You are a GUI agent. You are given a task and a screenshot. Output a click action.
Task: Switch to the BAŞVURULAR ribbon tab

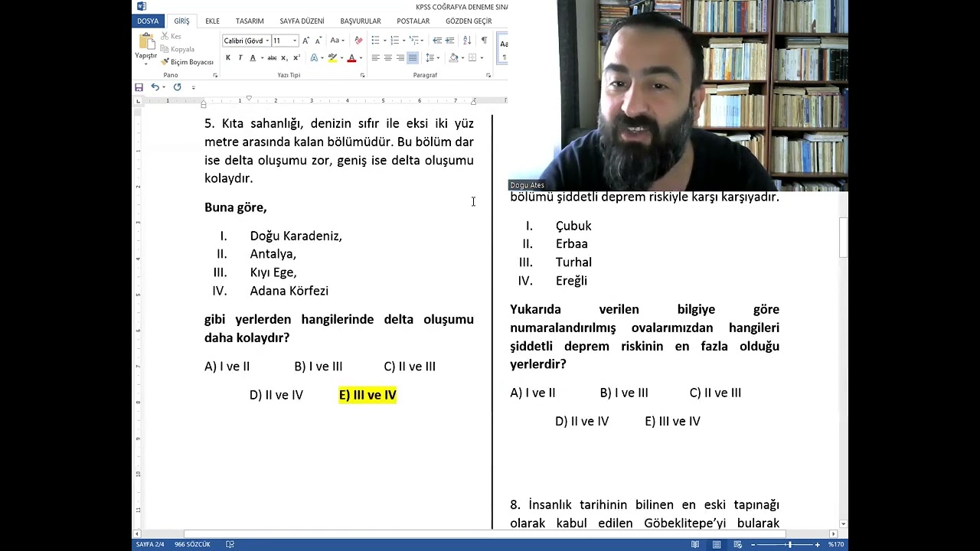(x=361, y=21)
